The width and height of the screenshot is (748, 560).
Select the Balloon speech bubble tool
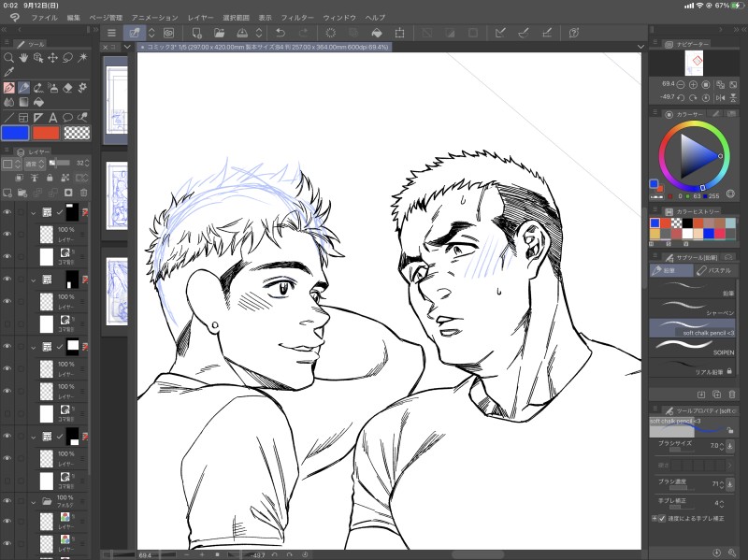67,118
